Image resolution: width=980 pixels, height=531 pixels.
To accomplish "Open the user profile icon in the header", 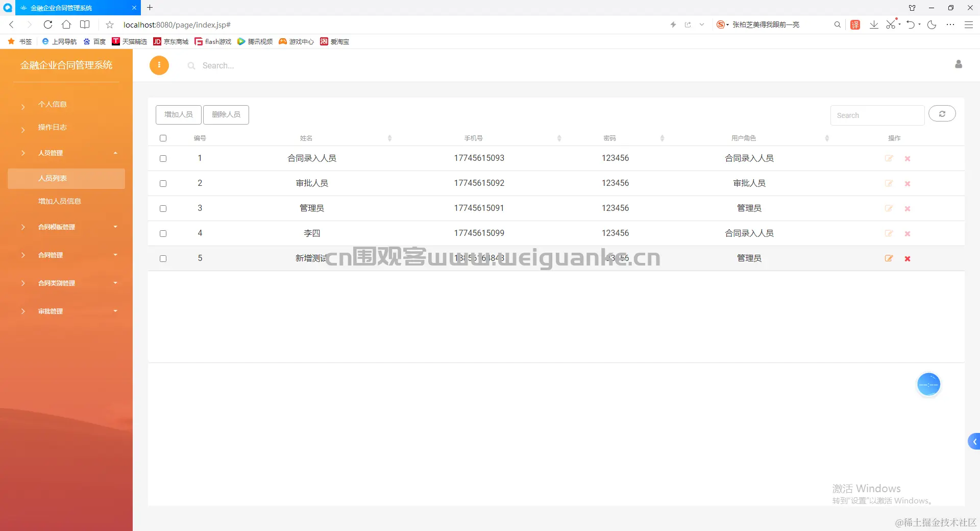I will pos(958,64).
